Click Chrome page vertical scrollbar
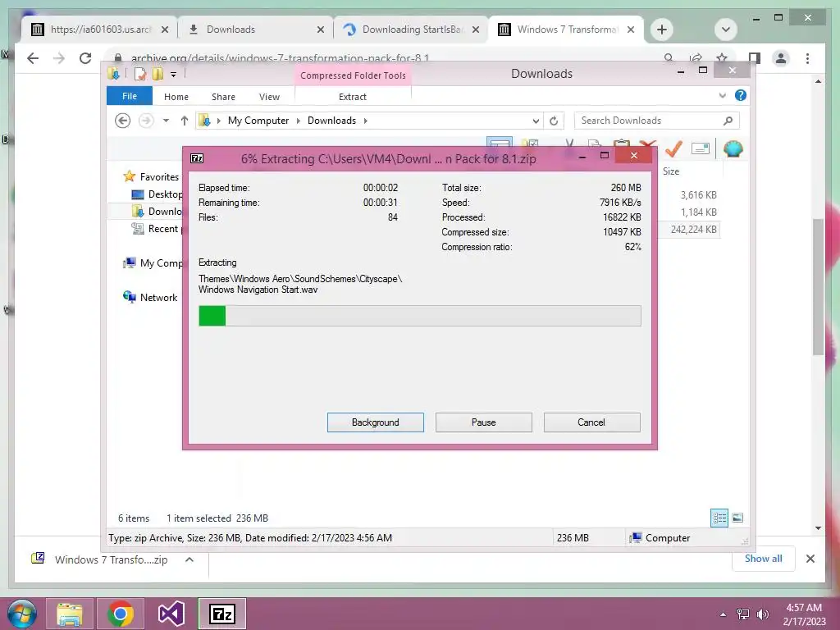 (818, 286)
